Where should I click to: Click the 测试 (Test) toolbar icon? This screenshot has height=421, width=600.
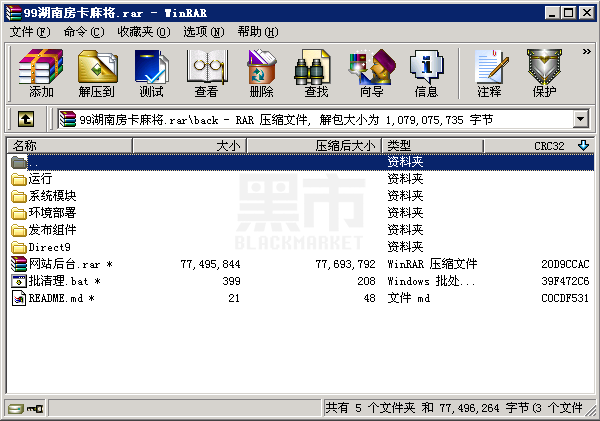pyautogui.click(x=152, y=72)
